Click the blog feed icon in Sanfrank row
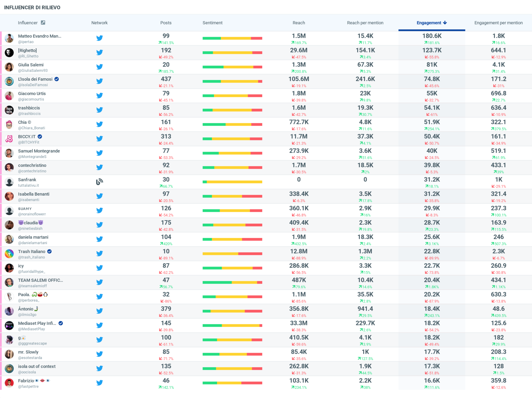Screen dimensions: 532x398 [x=99, y=182]
